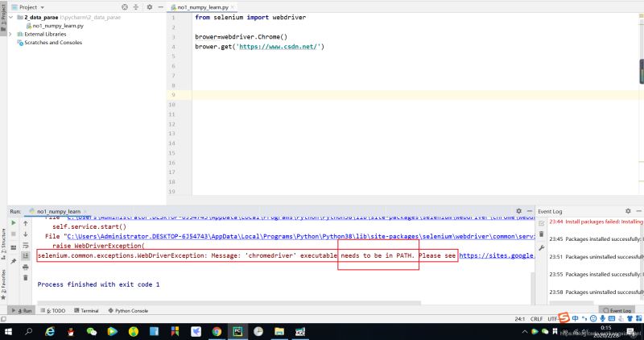
Task: Open Event Log wrench settings
Action: pyautogui.click(x=541, y=248)
